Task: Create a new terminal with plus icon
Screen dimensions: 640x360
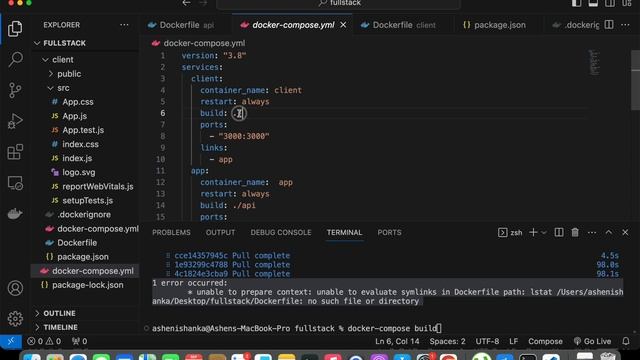Action: click(533, 232)
